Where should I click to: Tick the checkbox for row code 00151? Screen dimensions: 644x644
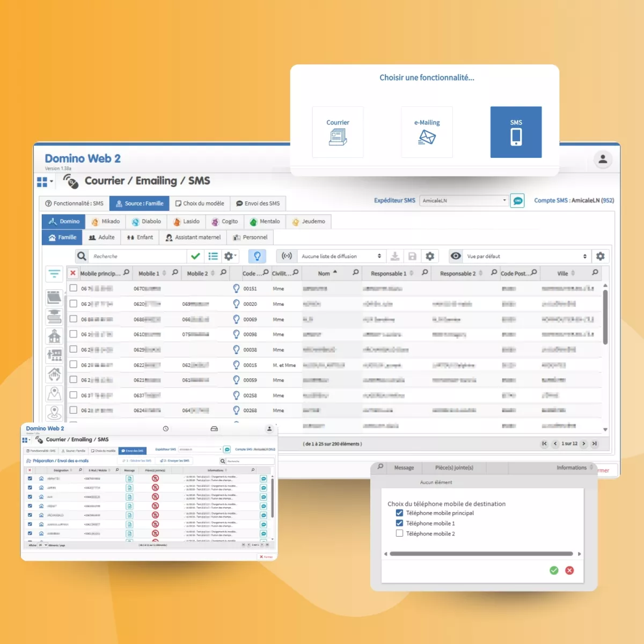point(74,288)
